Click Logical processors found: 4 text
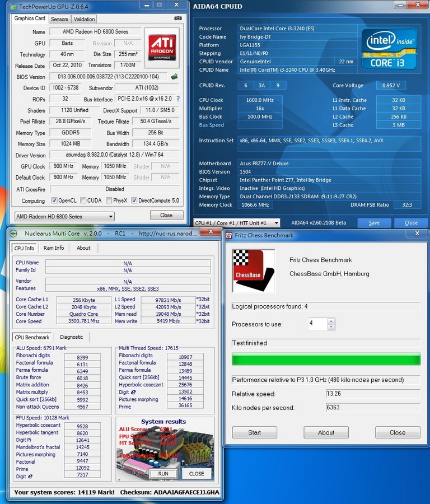The image size is (430, 504). pyautogui.click(x=270, y=306)
